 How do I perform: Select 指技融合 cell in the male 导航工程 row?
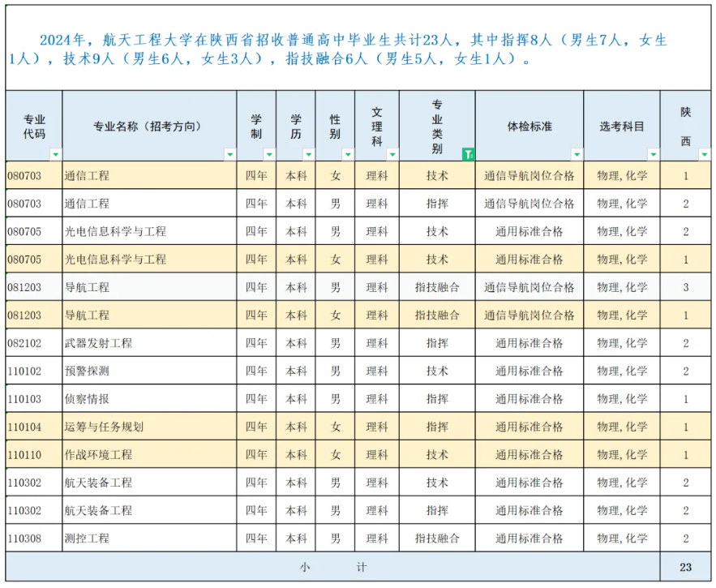click(437, 287)
